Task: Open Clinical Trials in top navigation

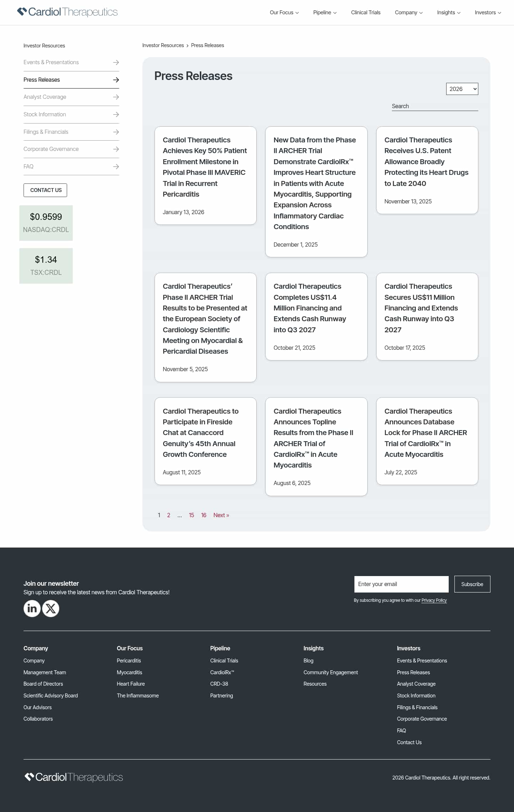Action: pyautogui.click(x=366, y=12)
